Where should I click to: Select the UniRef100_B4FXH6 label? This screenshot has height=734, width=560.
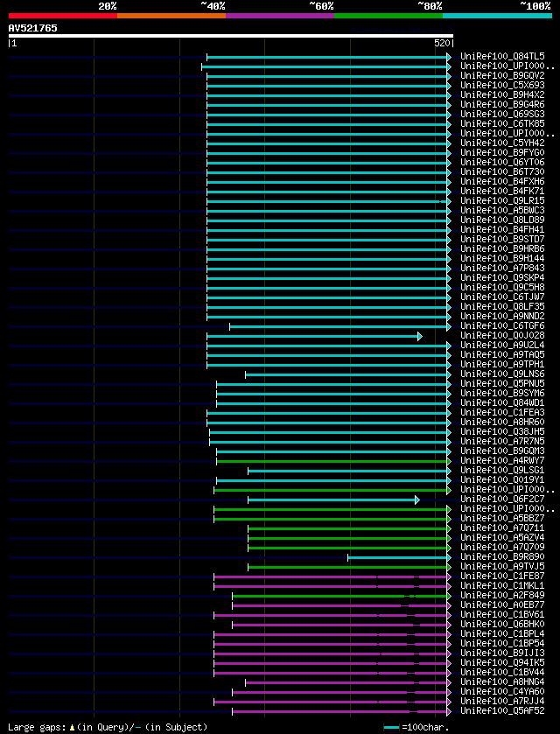coord(502,182)
